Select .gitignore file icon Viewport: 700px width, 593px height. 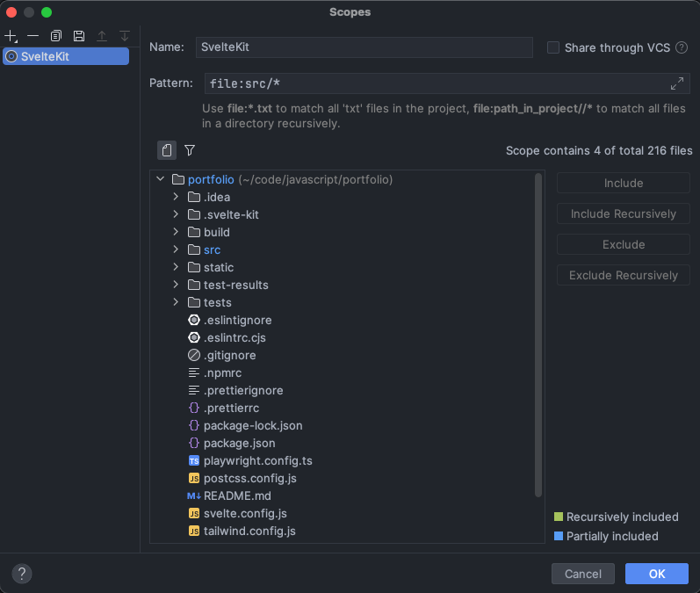pyautogui.click(x=194, y=355)
